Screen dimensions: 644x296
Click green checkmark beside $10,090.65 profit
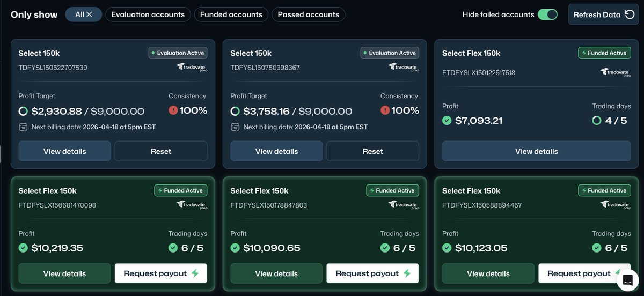pos(236,248)
